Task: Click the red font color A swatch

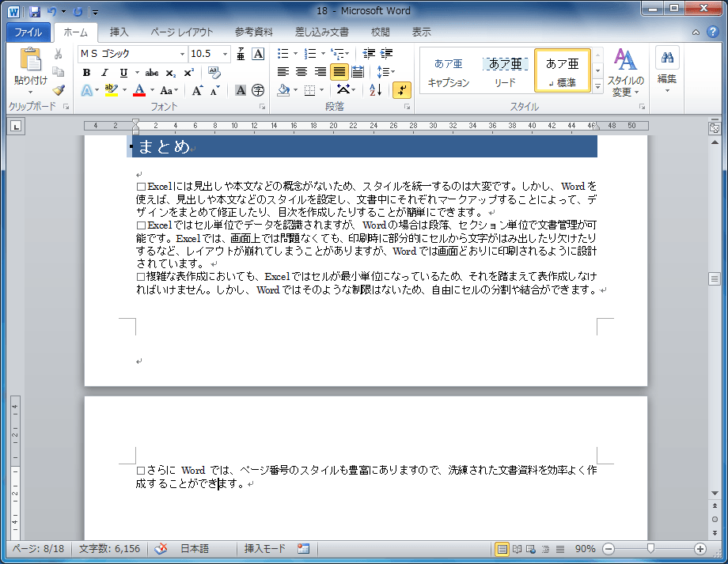Action: tap(139, 90)
